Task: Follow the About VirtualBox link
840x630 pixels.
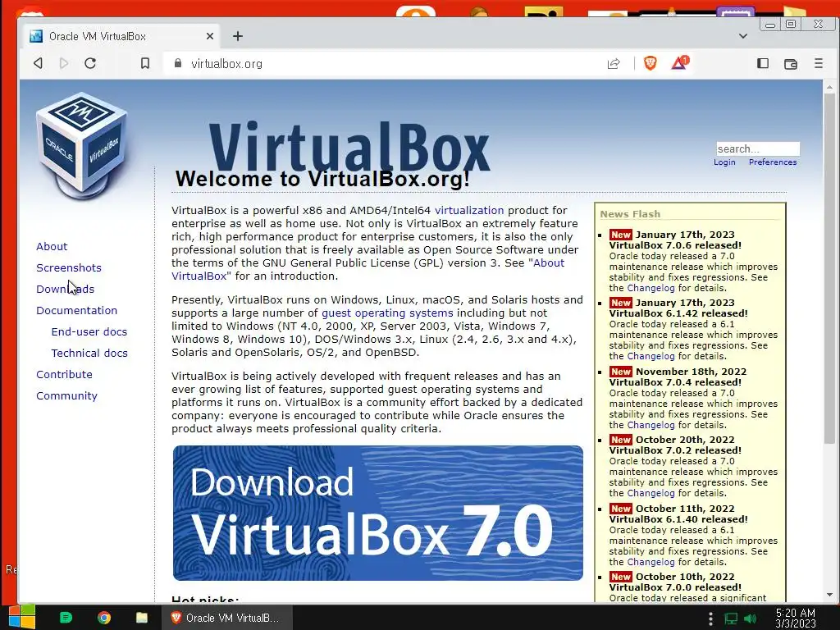Action: point(548,263)
